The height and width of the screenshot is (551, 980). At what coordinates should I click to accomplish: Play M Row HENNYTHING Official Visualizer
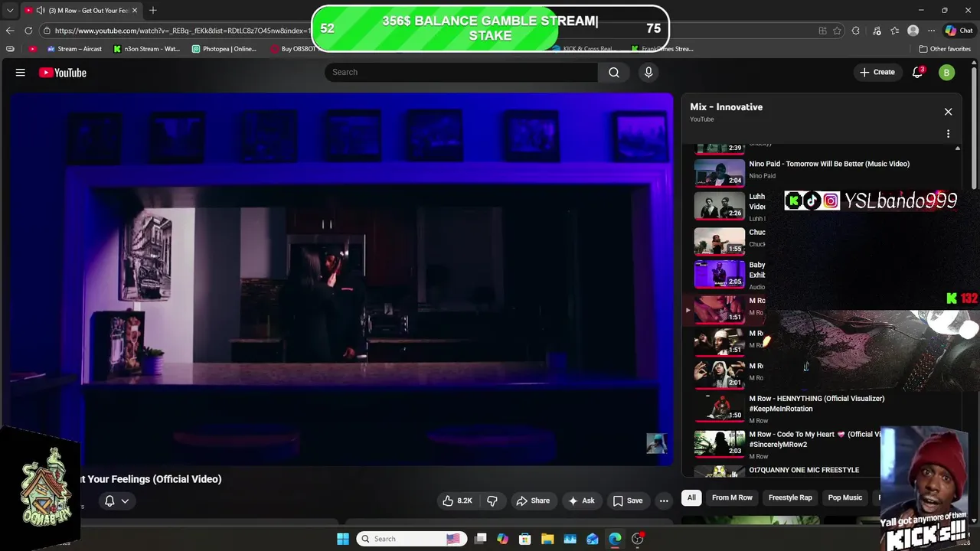pos(816,403)
